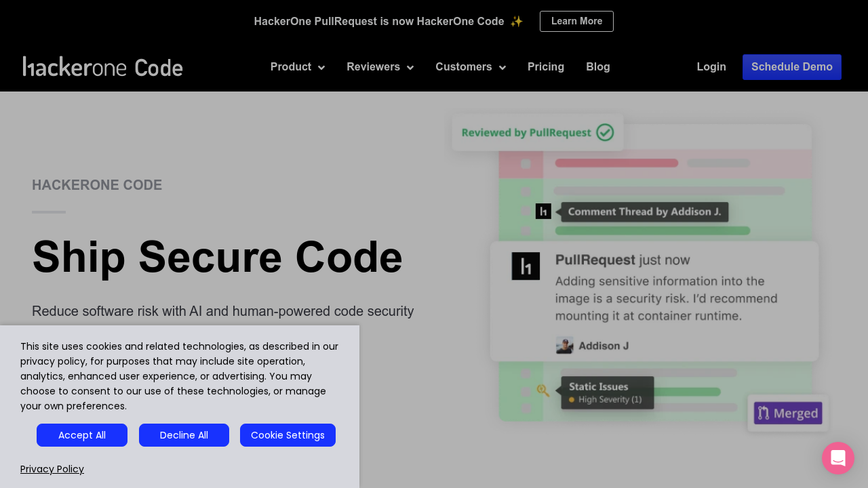
Task: Click the Login link
Action: 711,66
